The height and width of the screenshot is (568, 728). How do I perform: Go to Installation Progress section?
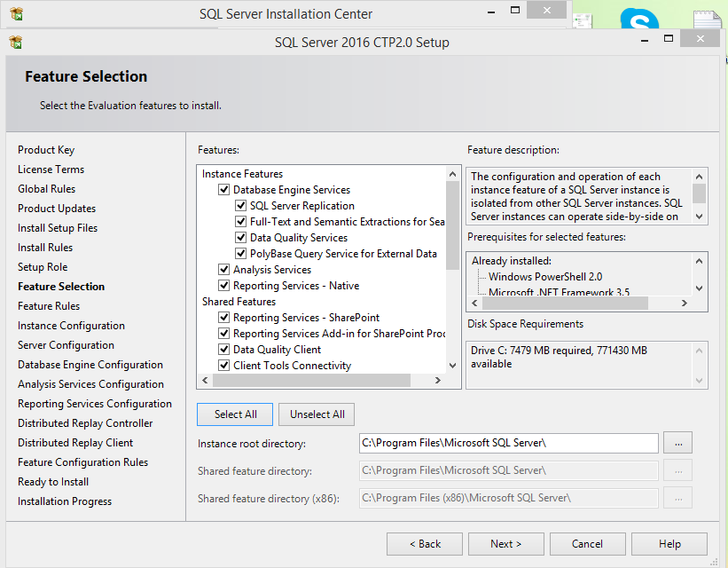64,501
